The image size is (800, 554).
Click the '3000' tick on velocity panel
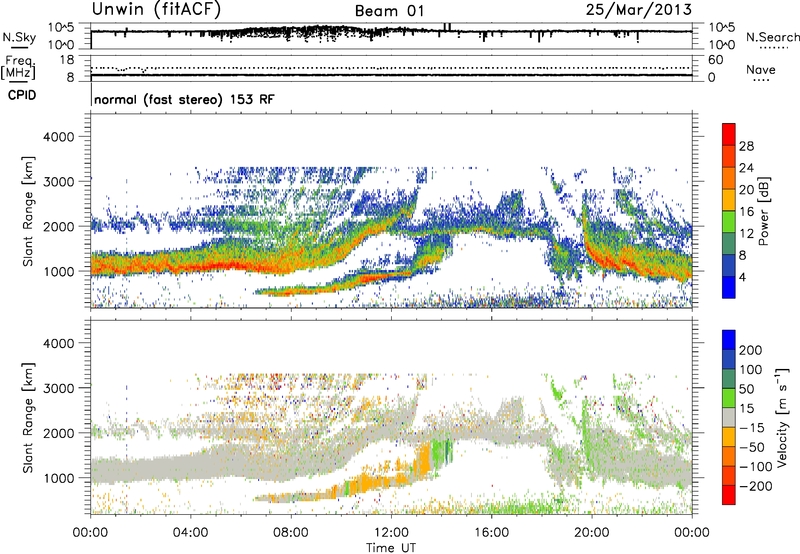tap(58, 388)
